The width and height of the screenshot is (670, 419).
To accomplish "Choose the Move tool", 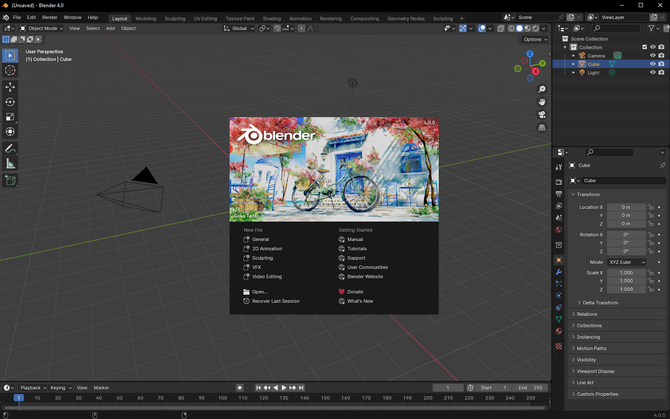I will 10,87.
